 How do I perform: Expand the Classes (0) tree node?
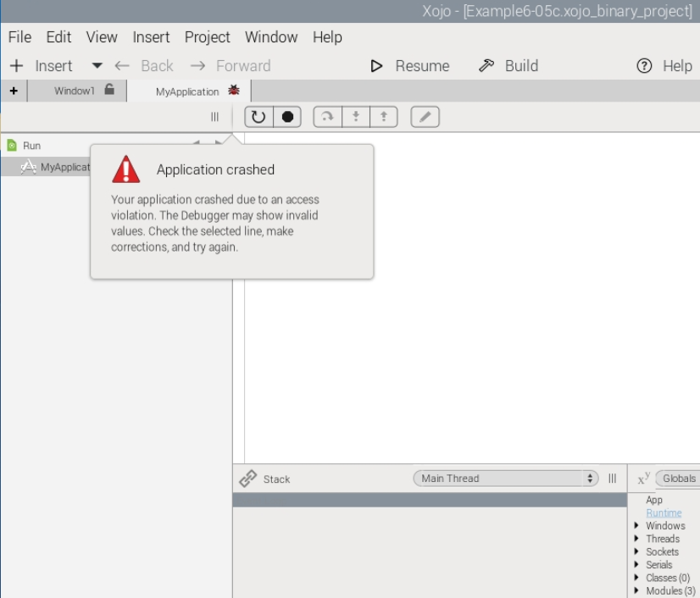pos(636,577)
